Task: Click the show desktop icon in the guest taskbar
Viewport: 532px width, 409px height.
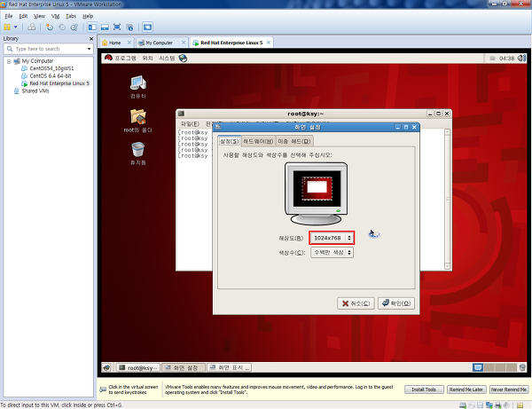Action: pyautogui.click(x=107, y=367)
